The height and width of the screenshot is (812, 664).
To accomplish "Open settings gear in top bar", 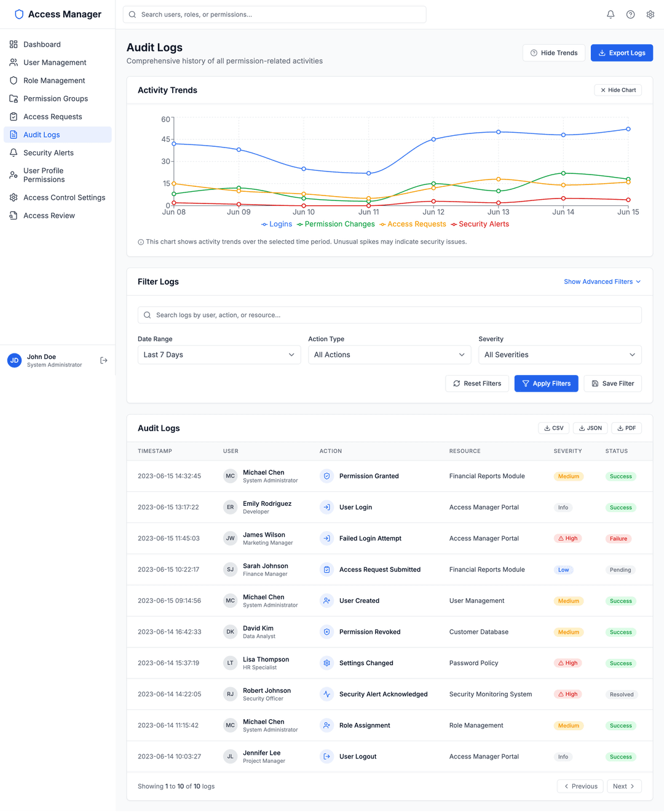I will point(650,15).
